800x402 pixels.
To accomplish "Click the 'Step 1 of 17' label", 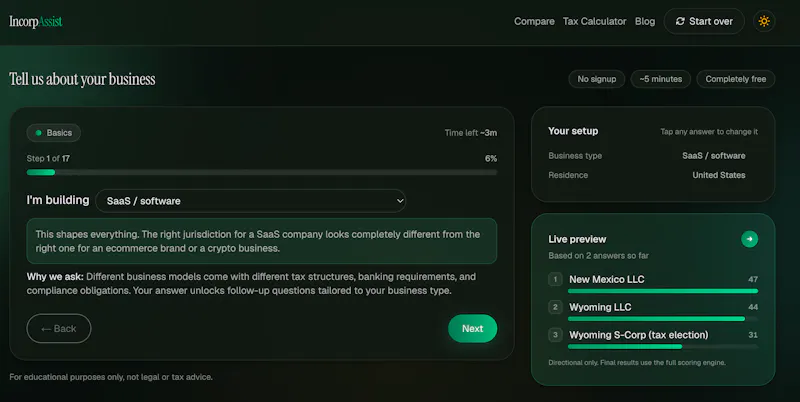I will click(x=48, y=159).
